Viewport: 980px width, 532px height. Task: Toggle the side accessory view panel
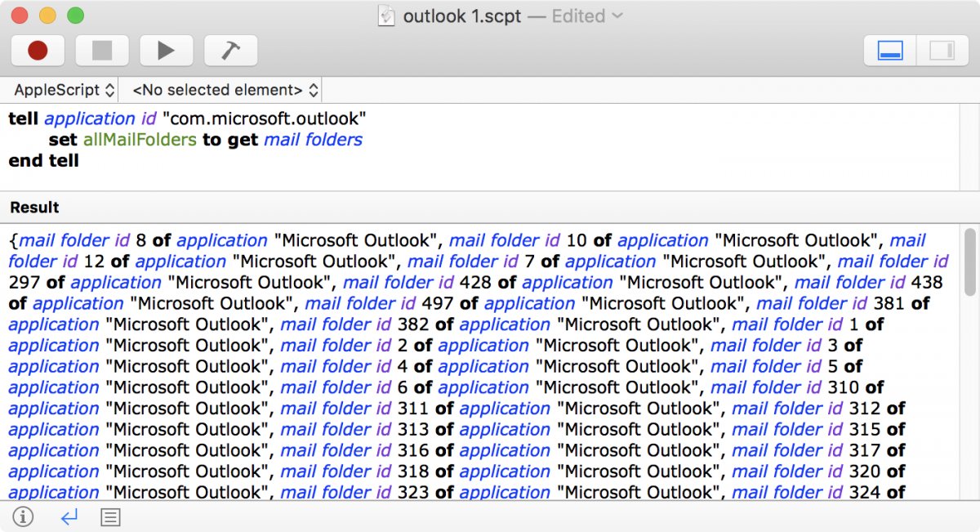(x=941, y=50)
